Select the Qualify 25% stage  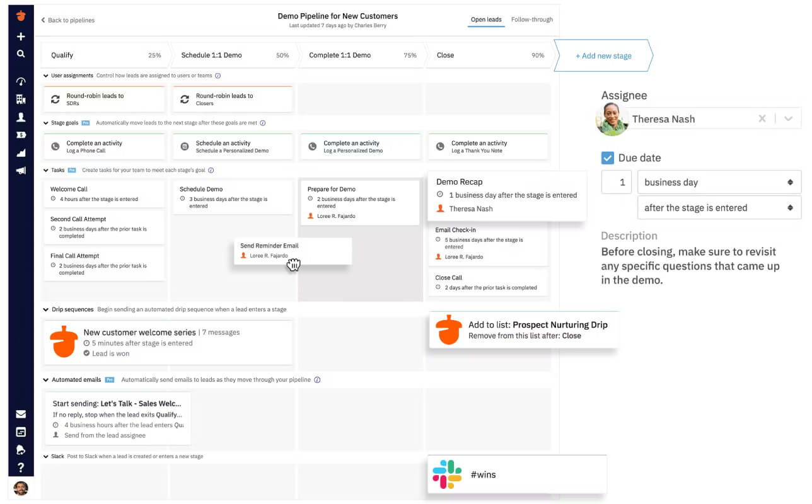(105, 55)
